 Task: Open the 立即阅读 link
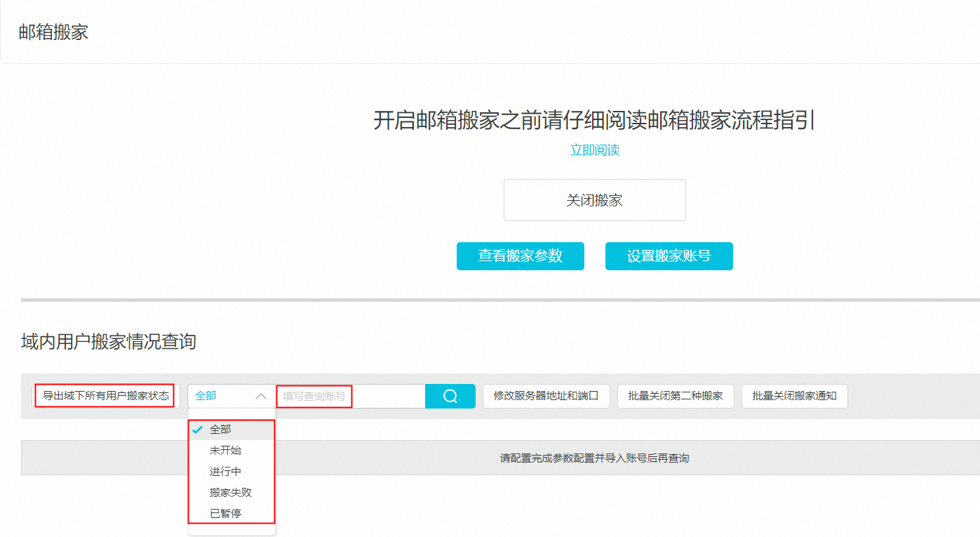pyautogui.click(x=594, y=150)
